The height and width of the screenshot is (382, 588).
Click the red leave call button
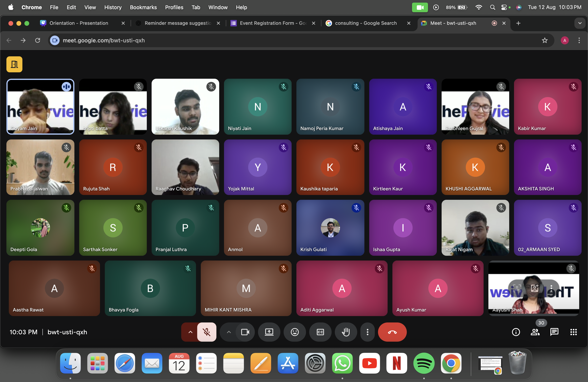tap(392, 332)
